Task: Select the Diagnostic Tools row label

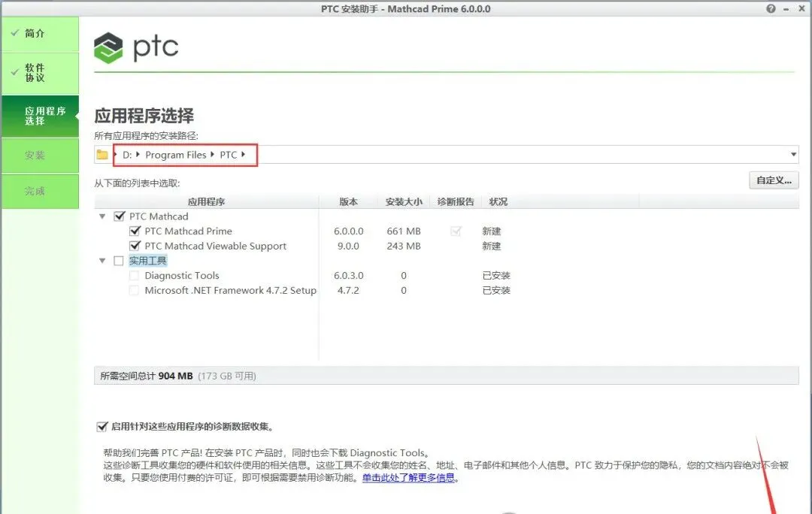Action: tap(182, 275)
